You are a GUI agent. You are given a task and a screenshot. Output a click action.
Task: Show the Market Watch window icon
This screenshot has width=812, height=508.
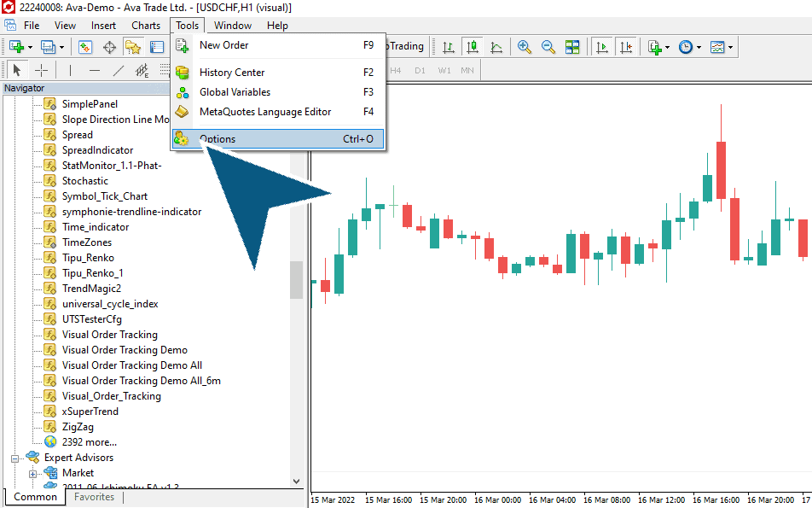tap(85, 47)
